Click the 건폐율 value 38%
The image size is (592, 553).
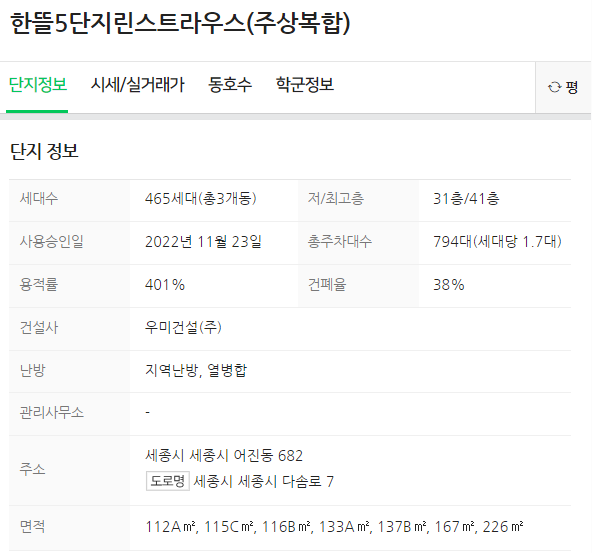(449, 285)
